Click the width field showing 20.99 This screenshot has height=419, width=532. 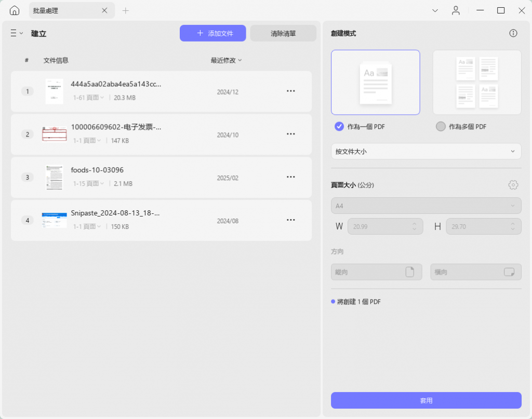pos(385,226)
